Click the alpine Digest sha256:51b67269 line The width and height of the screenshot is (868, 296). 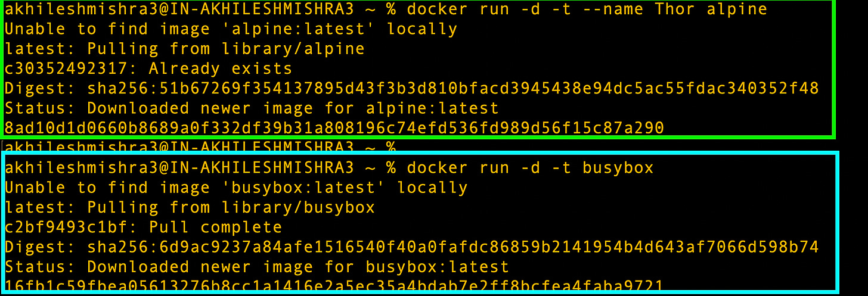(x=412, y=89)
